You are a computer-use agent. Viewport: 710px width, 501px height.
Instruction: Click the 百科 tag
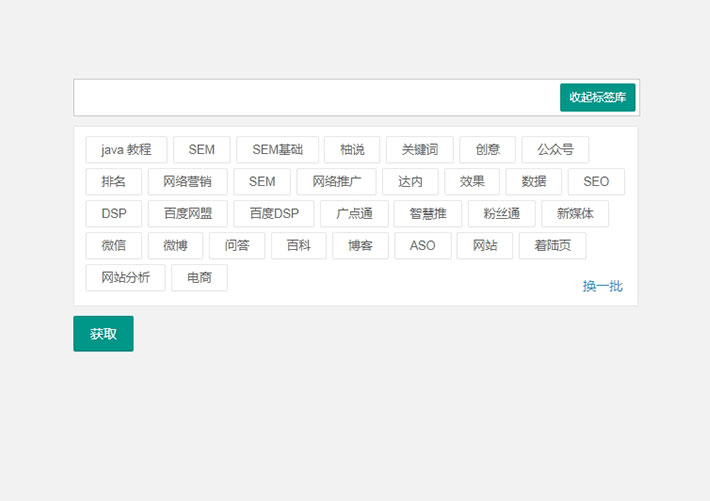(x=299, y=246)
